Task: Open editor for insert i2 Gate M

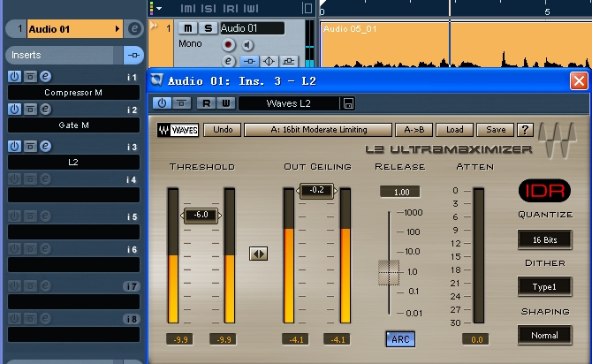Action: (45, 110)
